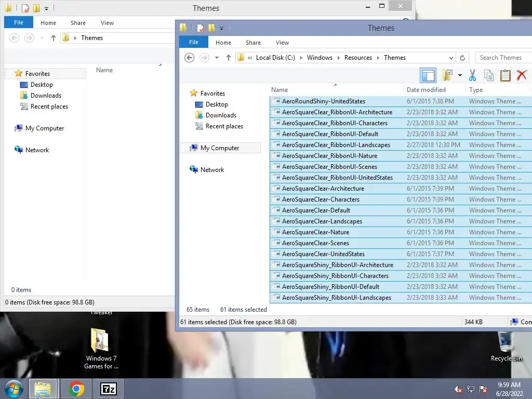The width and height of the screenshot is (532, 399).
Task: Select AeroSquareClear_RibbonUI-Architecture file
Action: tap(337, 112)
